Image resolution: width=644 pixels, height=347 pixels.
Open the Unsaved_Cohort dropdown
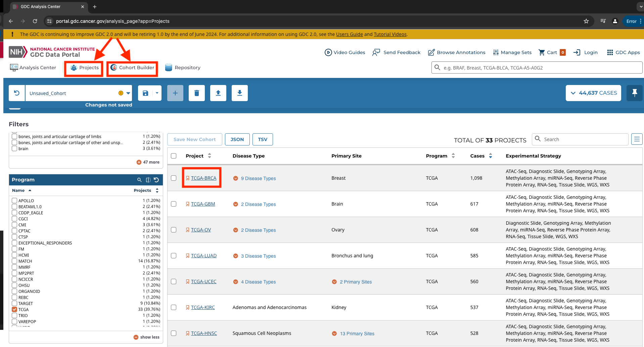coord(128,93)
